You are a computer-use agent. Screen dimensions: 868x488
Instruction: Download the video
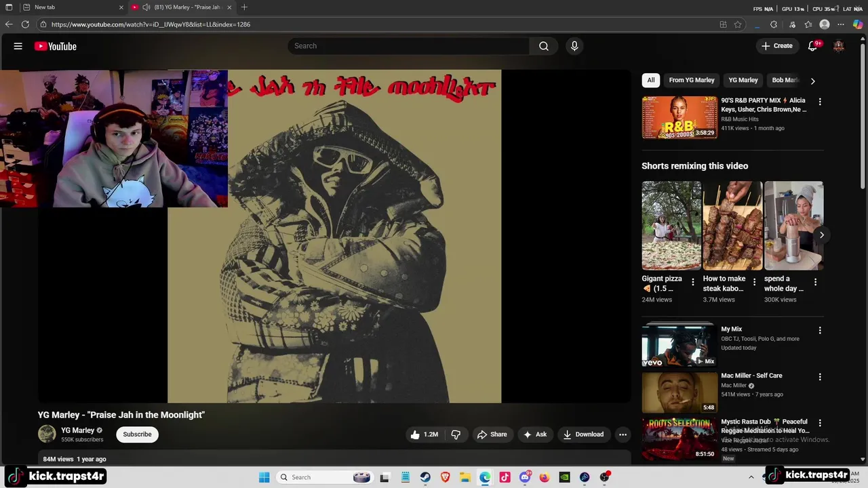point(583,434)
